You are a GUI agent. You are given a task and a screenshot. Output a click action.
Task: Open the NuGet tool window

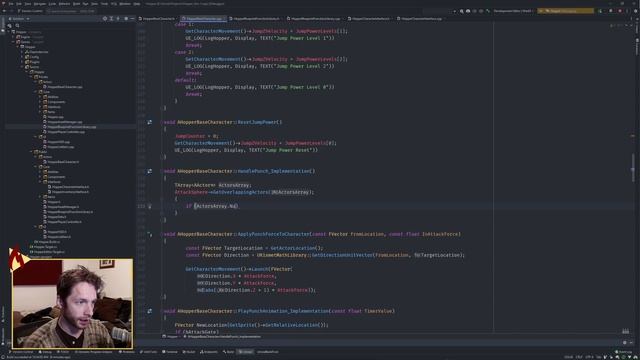[x=189, y=352]
